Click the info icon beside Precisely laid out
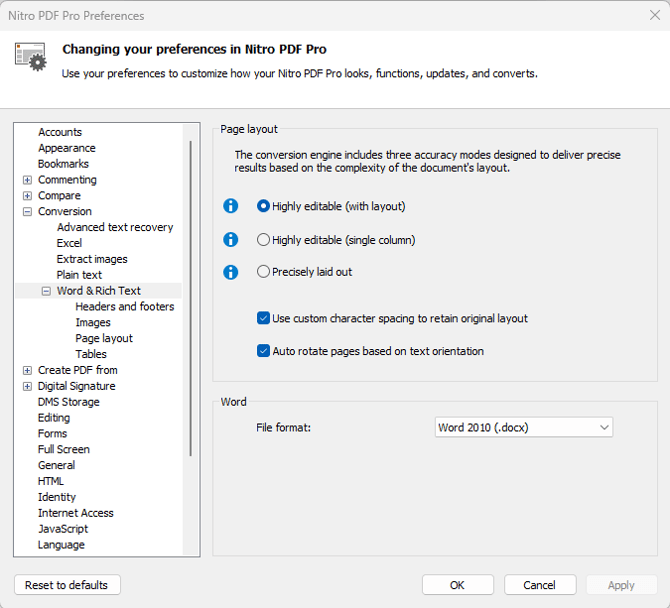Viewport: 670px width, 608px height. click(x=230, y=272)
